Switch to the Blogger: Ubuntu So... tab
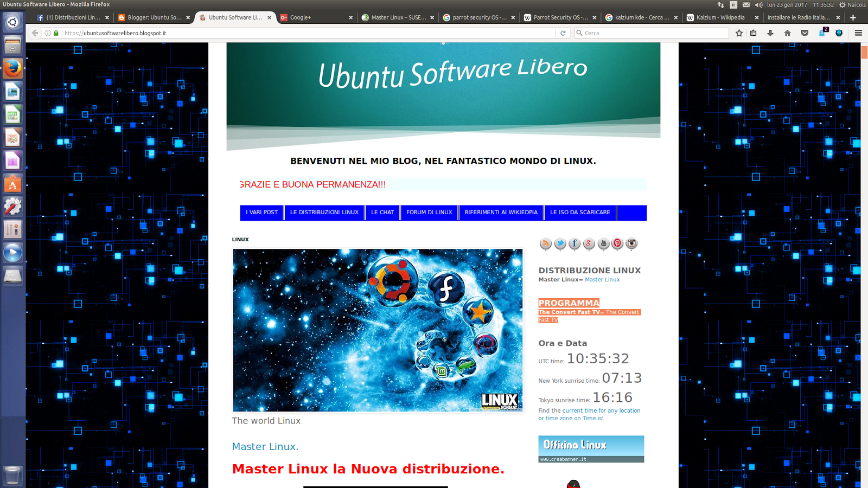The width and height of the screenshot is (868, 488). (x=154, y=17)
